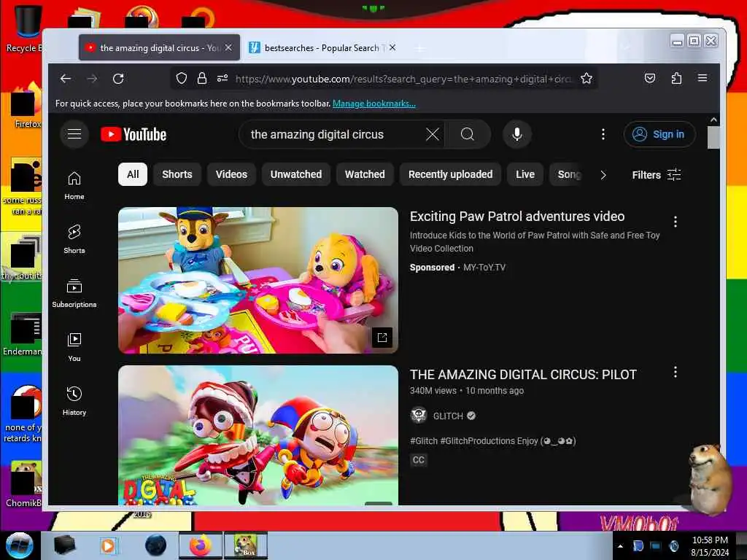Close the bestsearches tab
Screen dimensions: 747x560
coord(392,47)
